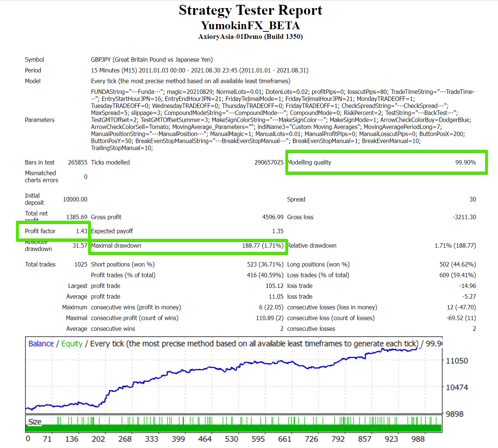Click the Initial deposit 10000.00 value
This screenshot has width=498, height=448.
click(x=75, y=199)
